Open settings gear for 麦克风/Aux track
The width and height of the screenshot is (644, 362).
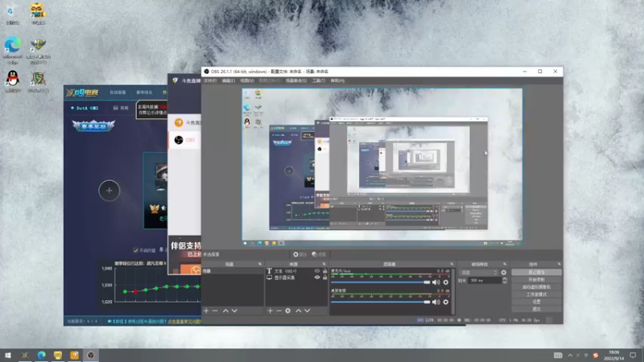[446, 282]
